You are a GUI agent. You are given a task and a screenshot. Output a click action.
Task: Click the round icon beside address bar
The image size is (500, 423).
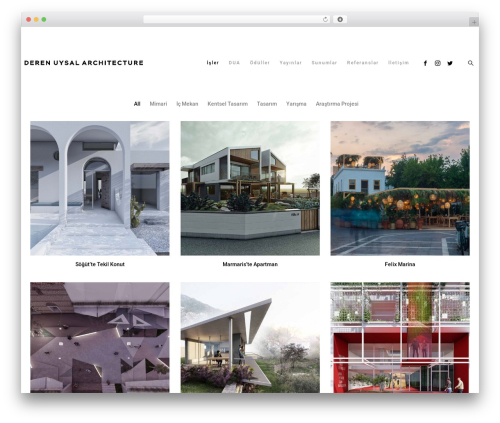[x=340, y=20]
